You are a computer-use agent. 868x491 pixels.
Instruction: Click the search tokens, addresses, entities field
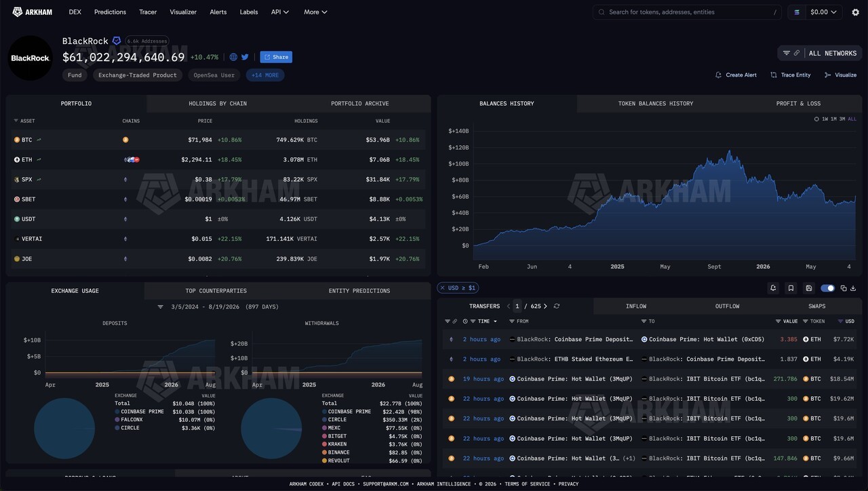[687, 12]
